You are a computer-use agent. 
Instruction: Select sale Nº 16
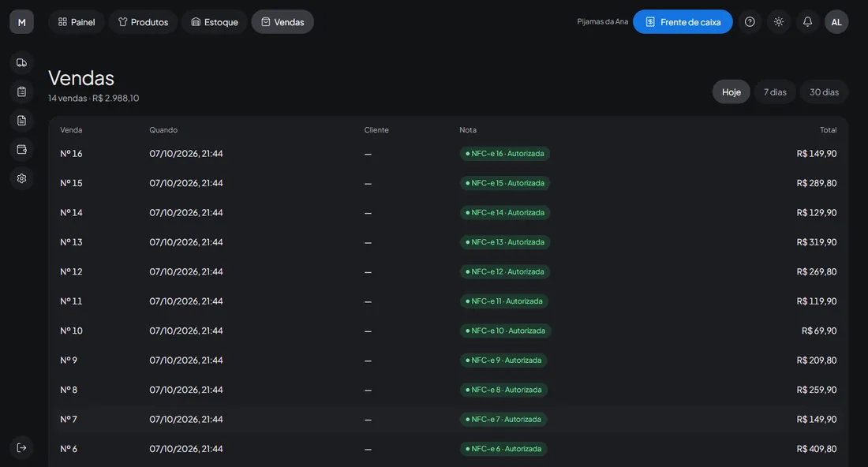(x=71, y=154)
